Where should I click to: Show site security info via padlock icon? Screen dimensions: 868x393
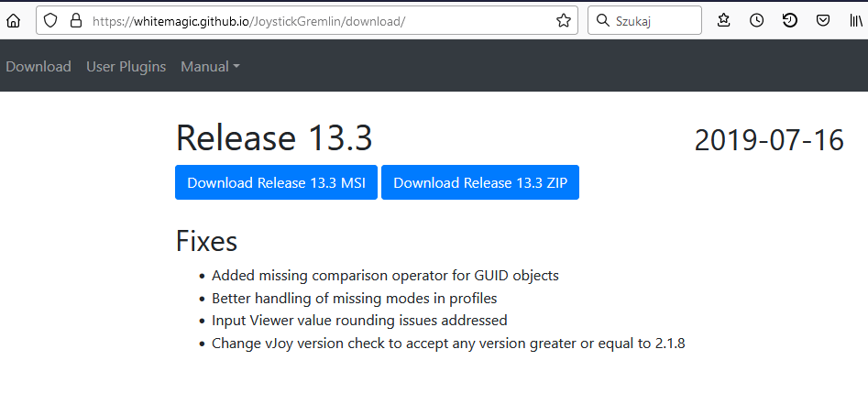(x=76, y=20)
